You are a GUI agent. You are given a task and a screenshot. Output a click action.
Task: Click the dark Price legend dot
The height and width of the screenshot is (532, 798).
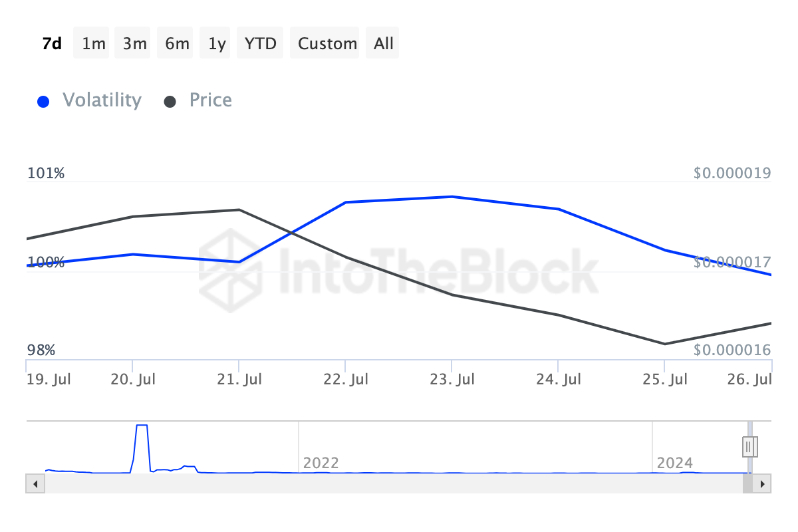click(x=170, y=102)
